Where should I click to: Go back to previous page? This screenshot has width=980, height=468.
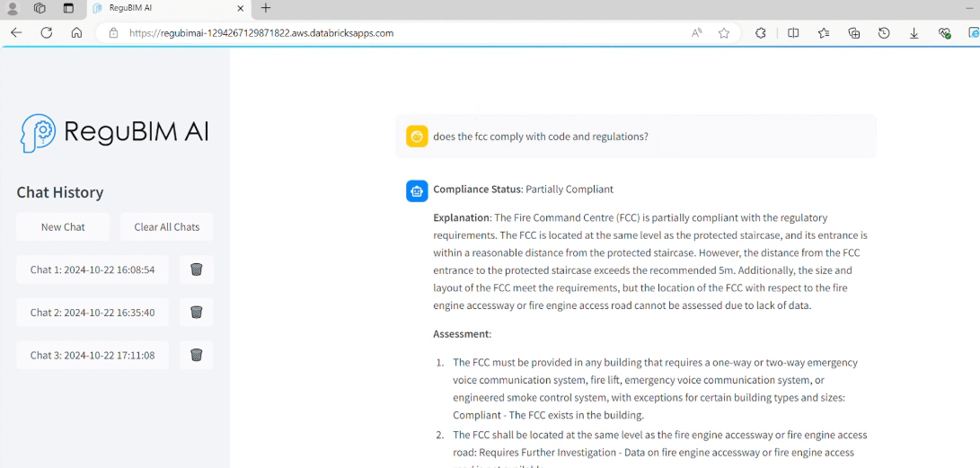[16, 33]
